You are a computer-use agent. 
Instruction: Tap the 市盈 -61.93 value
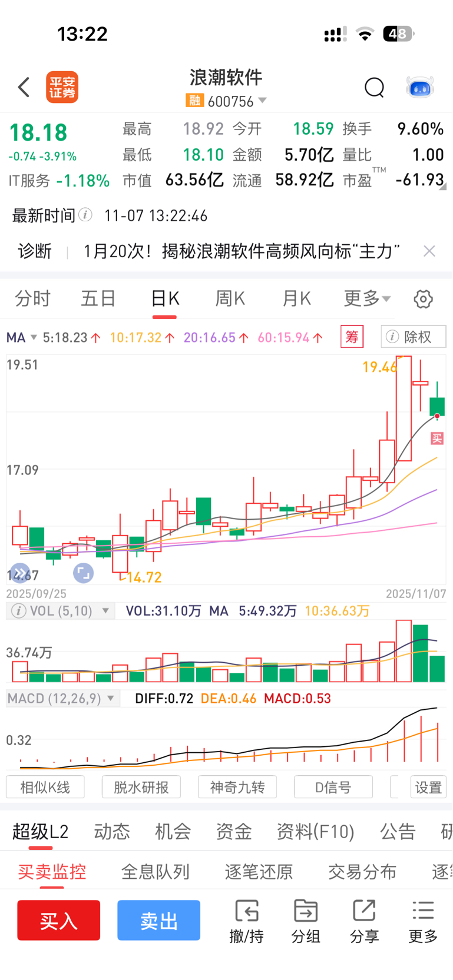[x=419, y=180]
